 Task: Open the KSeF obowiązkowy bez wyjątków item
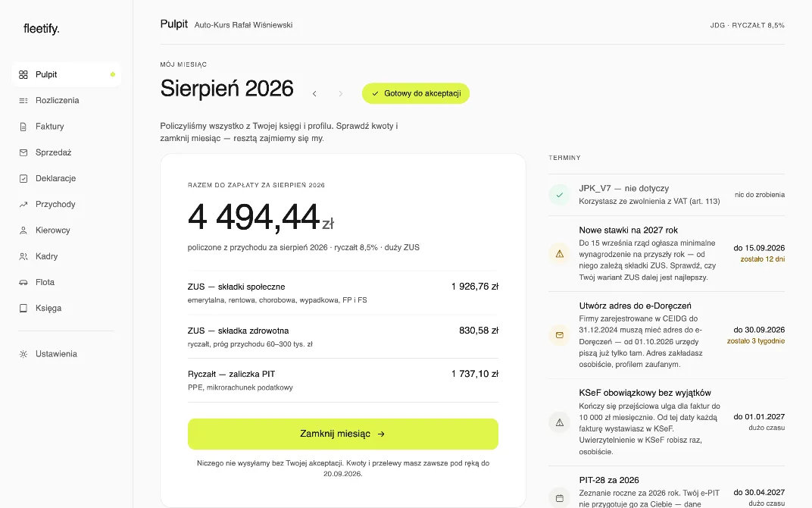pos(667,422)
